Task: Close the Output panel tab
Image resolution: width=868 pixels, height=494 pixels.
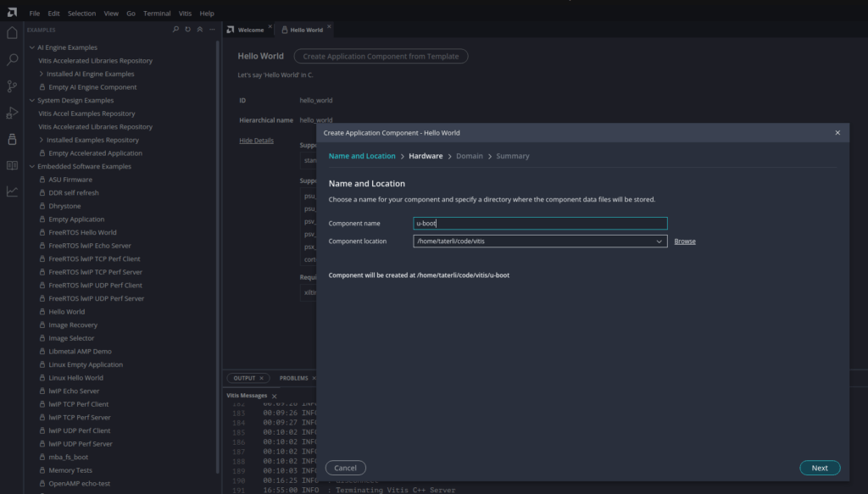Action: click(262, 379)
